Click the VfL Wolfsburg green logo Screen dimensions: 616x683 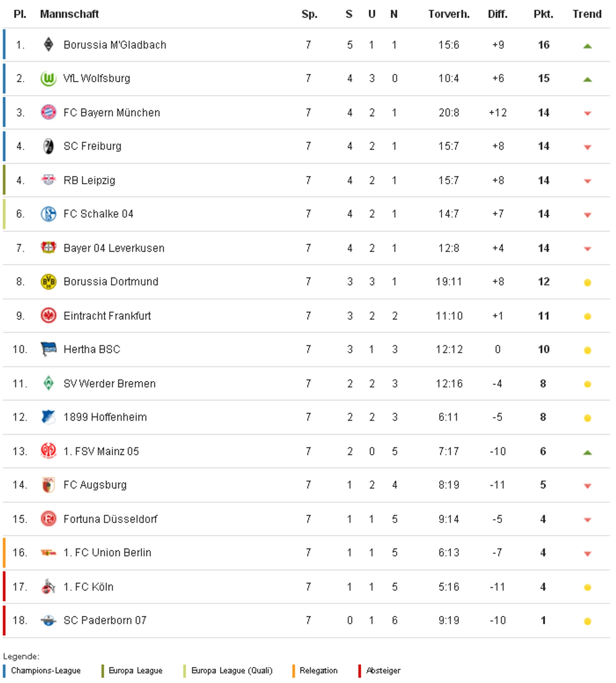[x=49, y=78]
